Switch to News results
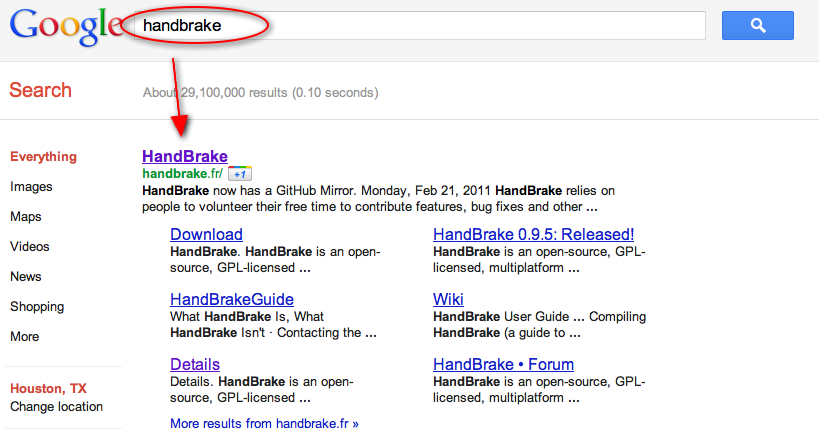819x438 pixels. 26,277
